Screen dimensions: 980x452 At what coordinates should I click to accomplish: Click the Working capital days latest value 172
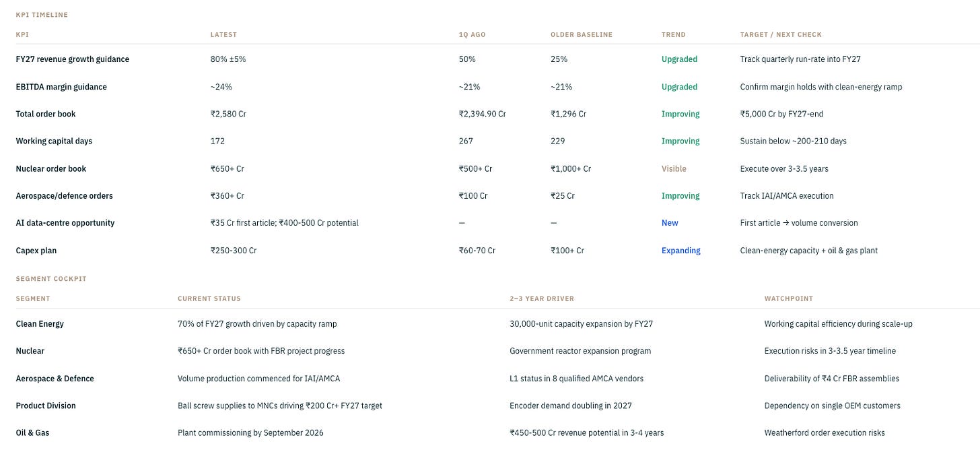tap(217, 141)
